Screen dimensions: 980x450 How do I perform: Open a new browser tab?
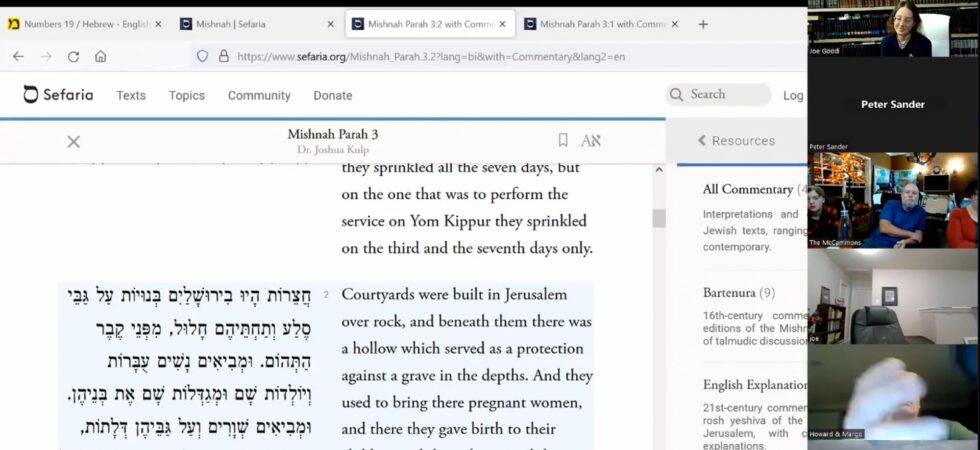pyautogui.click(x=703, y=24)
